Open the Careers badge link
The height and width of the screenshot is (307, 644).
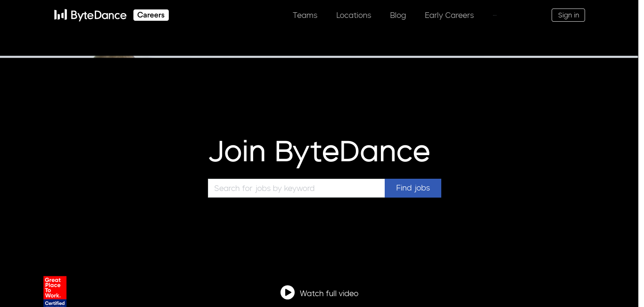[x=151, y=15]
